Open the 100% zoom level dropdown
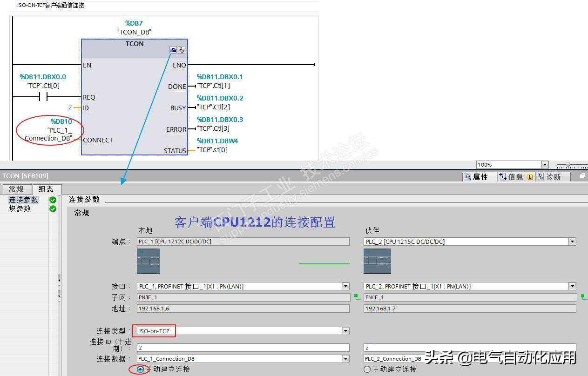588x376 pixels. tap(544, 165)
